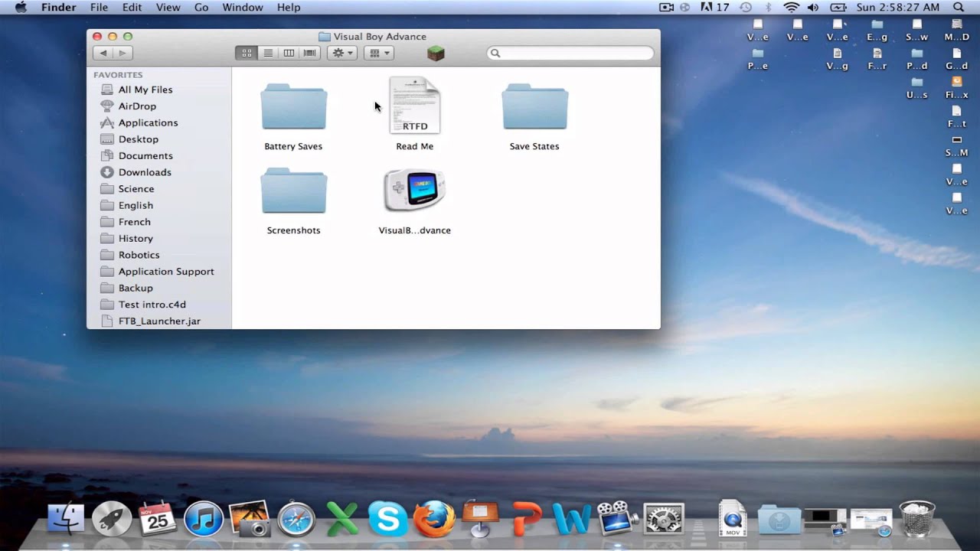Open the Screenshots folder
980x551 pixels.
pos(293,191)
